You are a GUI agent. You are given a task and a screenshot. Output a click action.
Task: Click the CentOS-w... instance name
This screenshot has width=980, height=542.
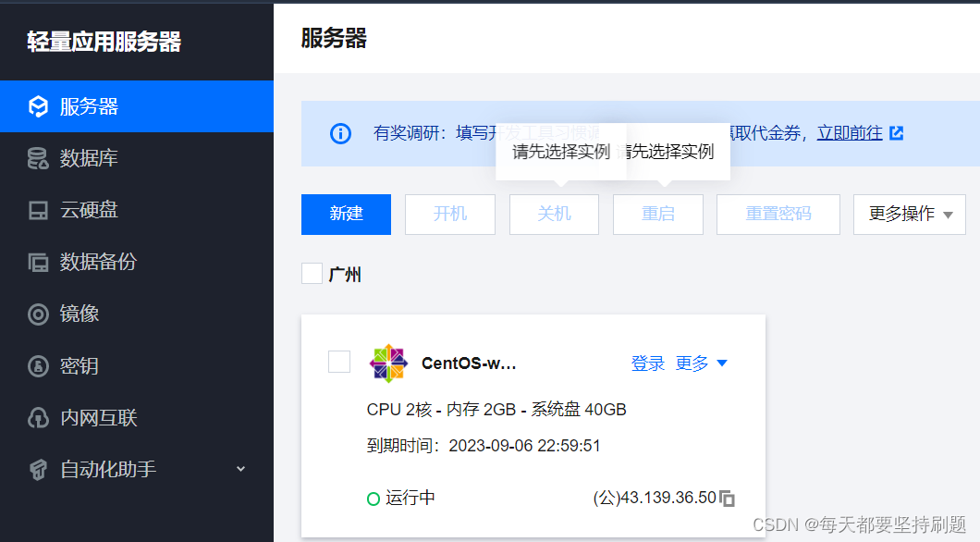point(469,363)
